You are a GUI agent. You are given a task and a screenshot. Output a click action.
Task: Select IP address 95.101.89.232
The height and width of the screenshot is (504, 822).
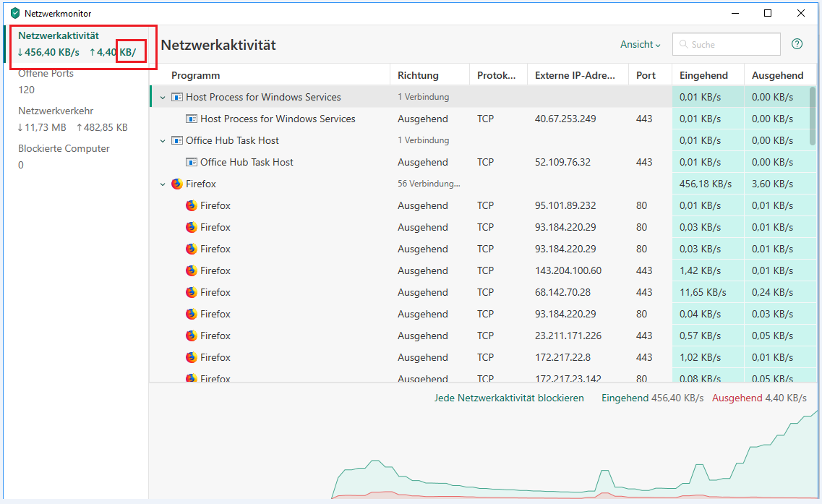(565, 205)
